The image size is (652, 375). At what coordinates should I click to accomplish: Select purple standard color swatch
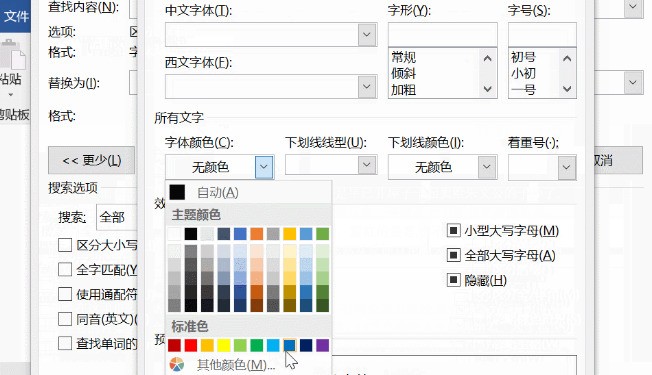pos(322,345)
